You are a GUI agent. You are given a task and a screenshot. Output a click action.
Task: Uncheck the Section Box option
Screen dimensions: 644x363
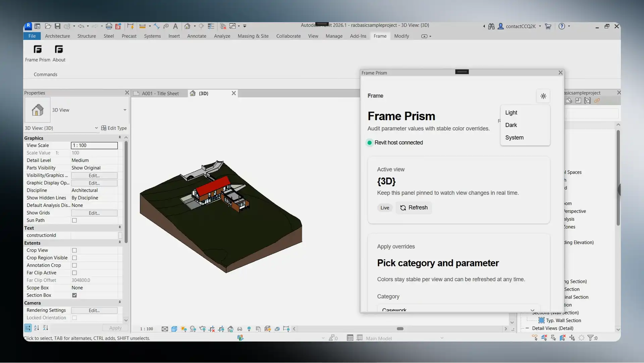click(74, 295)
